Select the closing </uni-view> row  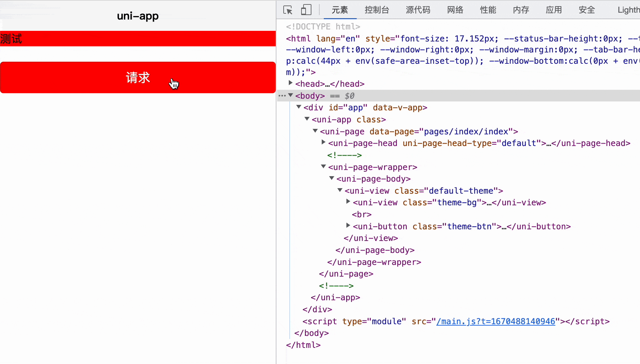pos(371,238)
